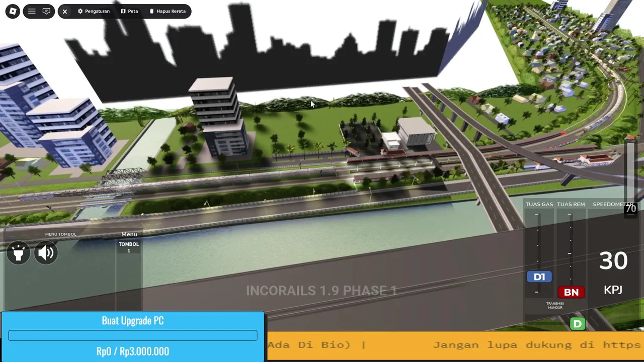Click the D1 throttle handle

(539, 277)
